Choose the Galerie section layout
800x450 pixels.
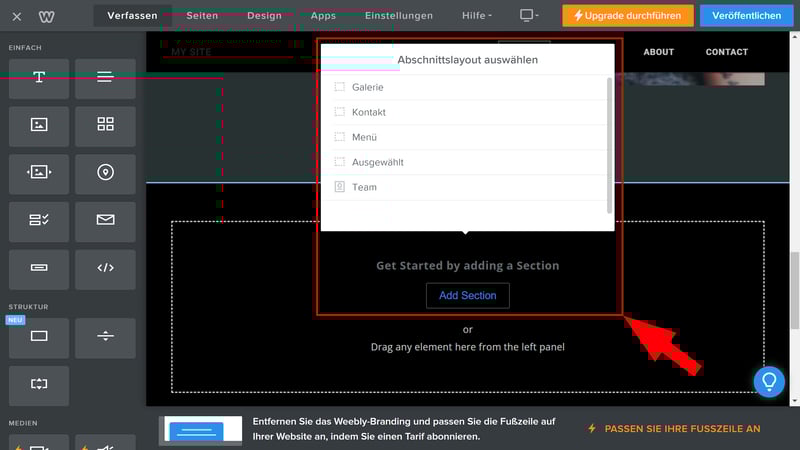click(x=367, y=87)
